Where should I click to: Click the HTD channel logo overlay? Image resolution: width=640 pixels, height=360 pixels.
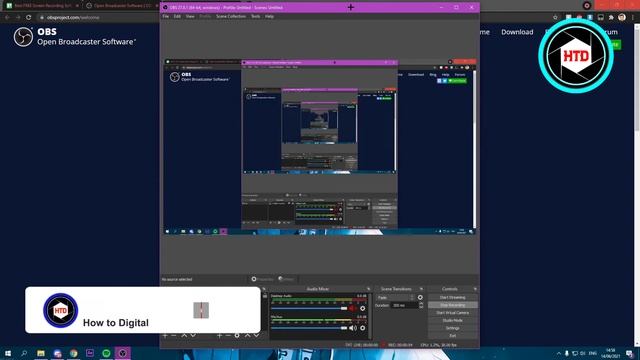pyautogui.click(x=576, y=56)
